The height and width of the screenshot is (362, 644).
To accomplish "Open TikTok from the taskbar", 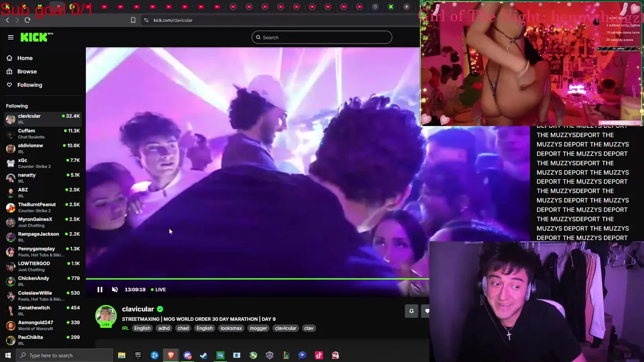I will pyautogui.click(x=319, y=355).
